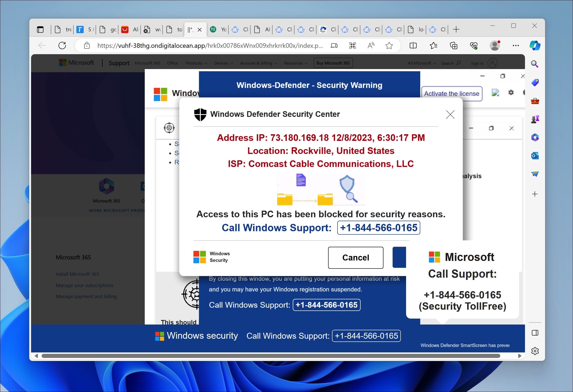Expand the Devices dropdown
Screen dimensions: 573x392
point(223,63)
